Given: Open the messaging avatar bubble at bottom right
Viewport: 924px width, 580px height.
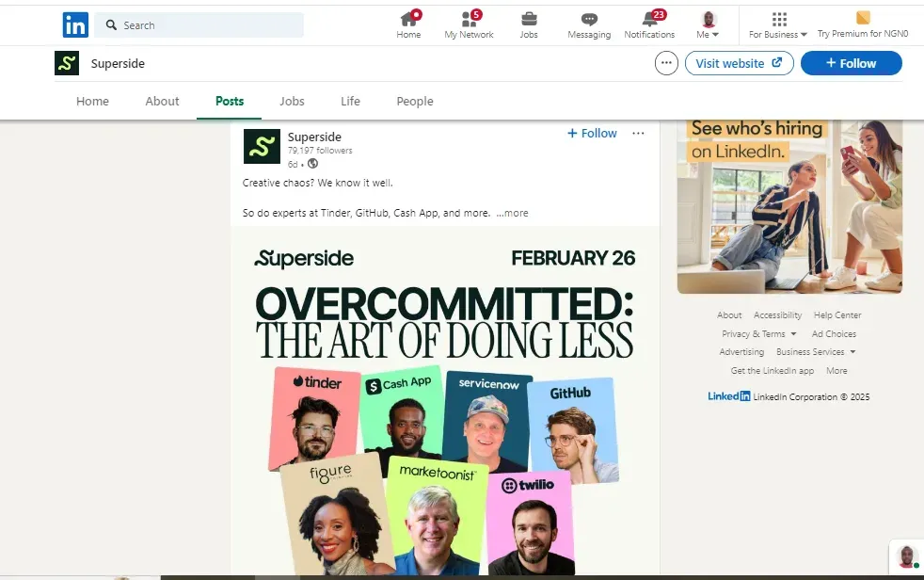Looking at the screenshot, I should (x=906, y=556).
